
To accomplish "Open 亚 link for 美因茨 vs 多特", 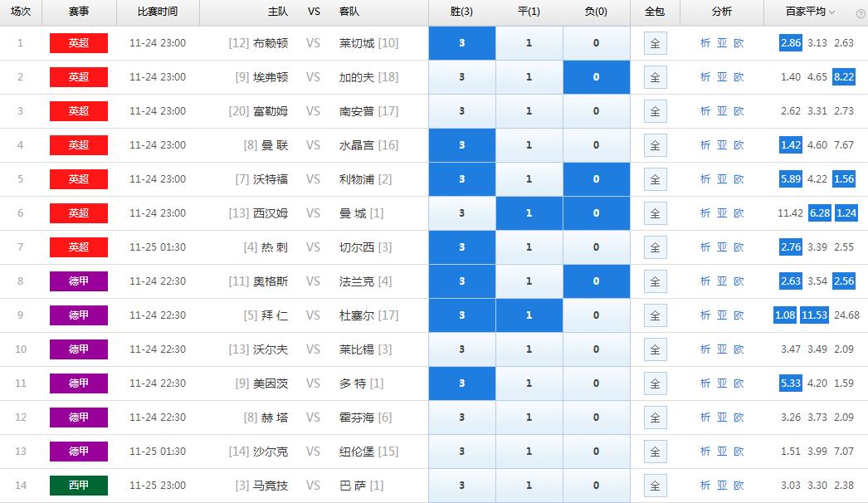I will 722,383.
